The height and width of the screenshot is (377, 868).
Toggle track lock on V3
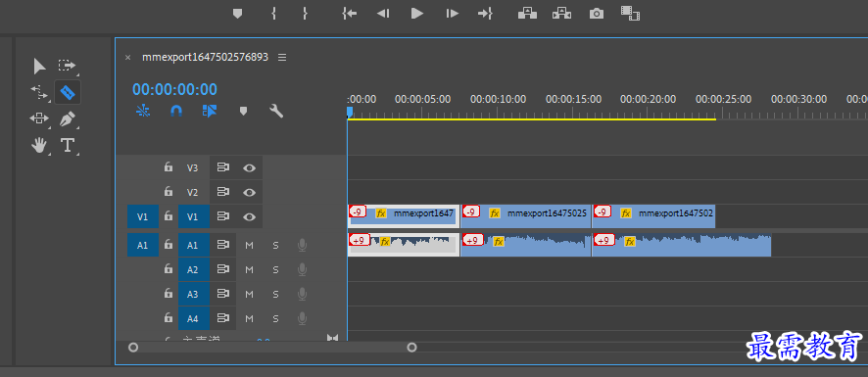tap(169, 167)
